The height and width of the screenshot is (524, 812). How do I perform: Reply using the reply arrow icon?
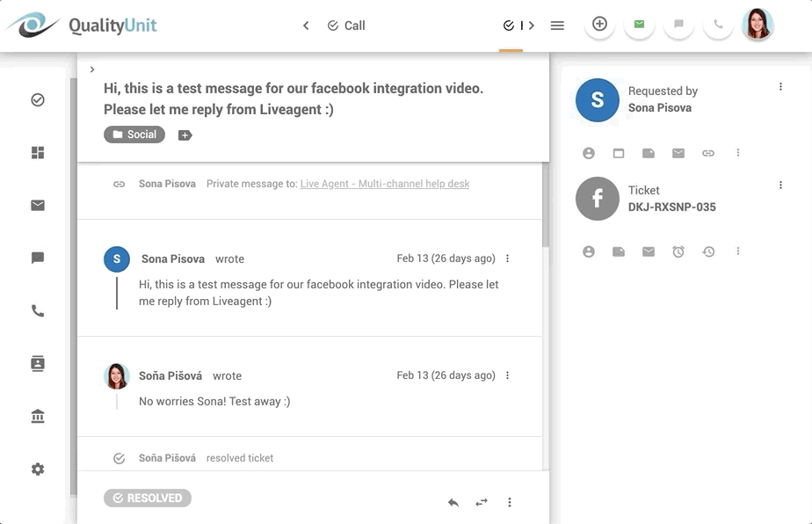pyautogui.click(x=453, y=502)
